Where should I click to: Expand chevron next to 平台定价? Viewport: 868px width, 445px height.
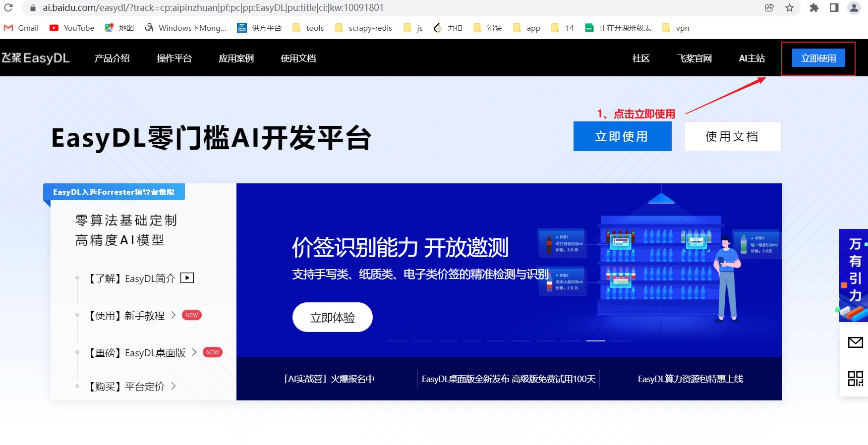click(174, 386)
